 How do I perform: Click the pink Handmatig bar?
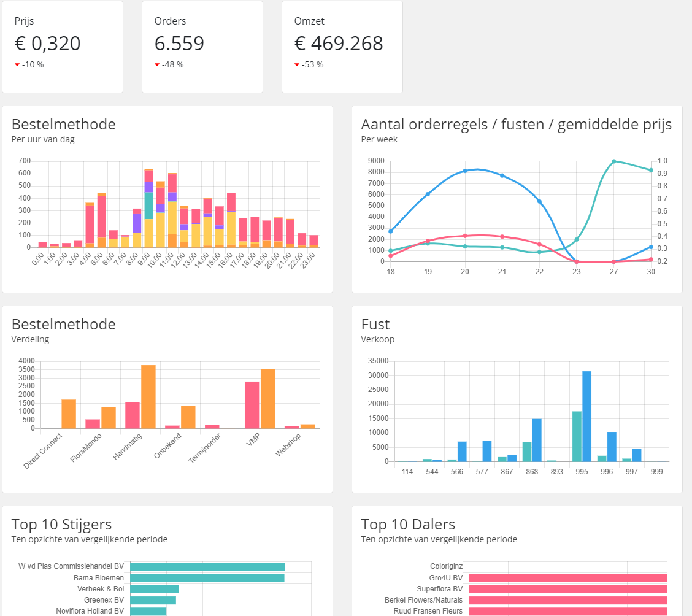pos(133,415)
